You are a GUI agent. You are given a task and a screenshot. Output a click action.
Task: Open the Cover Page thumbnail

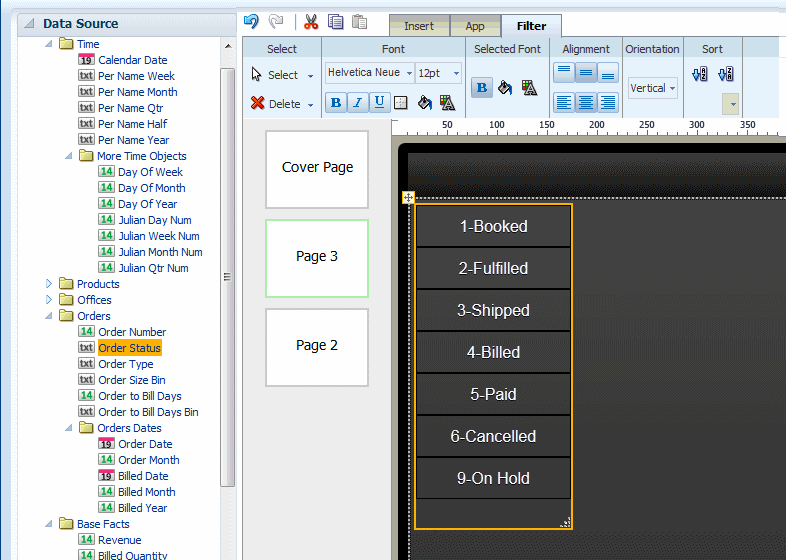(x=317, y=169)
